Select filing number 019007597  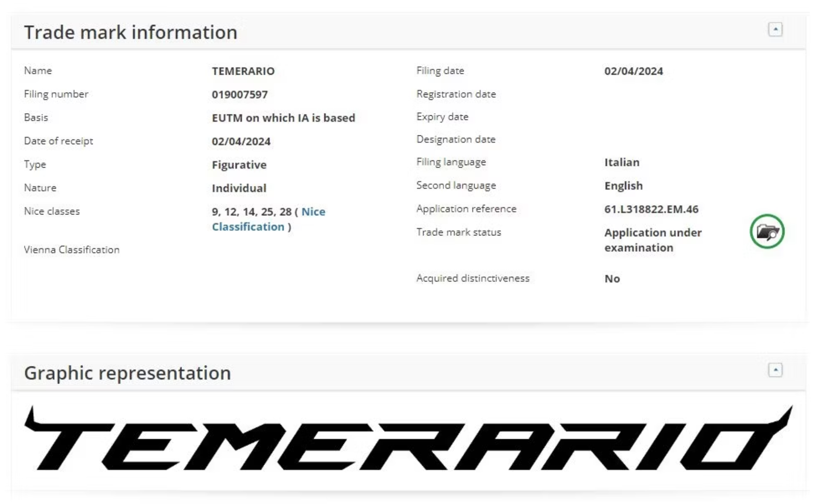240,94
